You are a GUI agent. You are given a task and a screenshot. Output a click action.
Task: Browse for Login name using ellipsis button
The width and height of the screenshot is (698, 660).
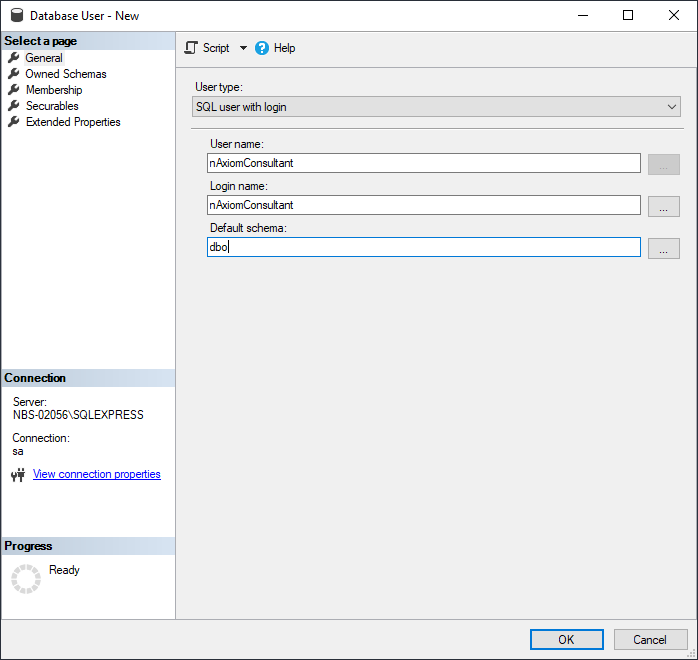663,206
